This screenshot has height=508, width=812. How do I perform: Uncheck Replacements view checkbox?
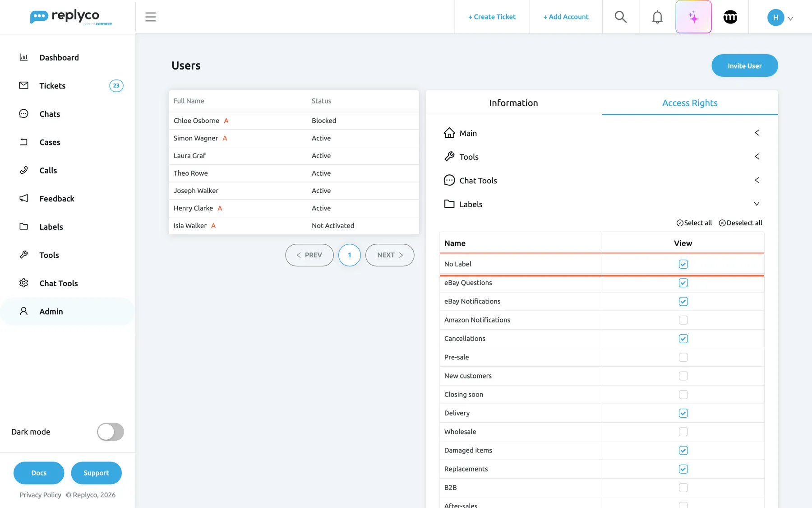coord(683,469)
